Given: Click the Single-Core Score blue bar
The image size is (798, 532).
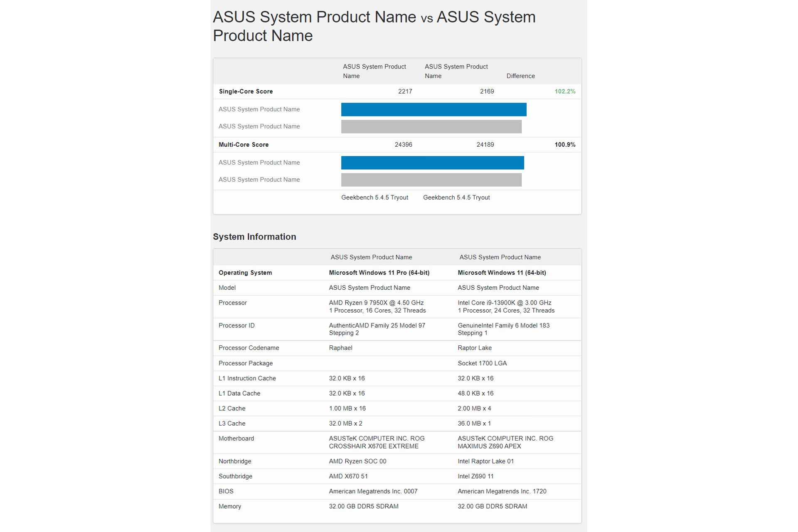Looking at the screenshot, I should tap(433, 109).
